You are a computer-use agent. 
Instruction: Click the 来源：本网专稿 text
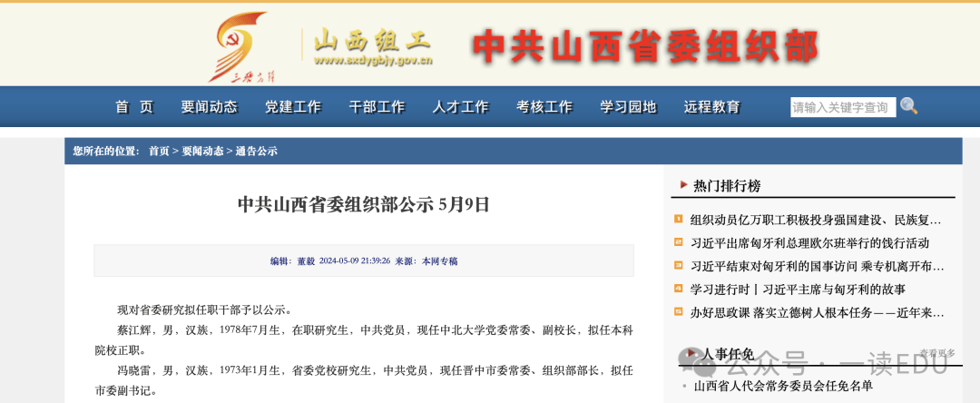click(x=426, y=261)
